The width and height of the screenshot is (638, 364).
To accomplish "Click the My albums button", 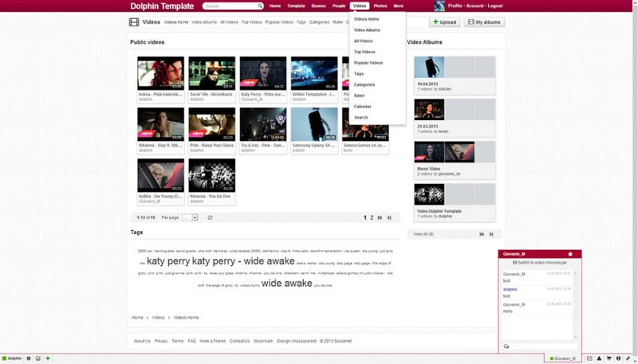I will pyautogui.click(x=484, y=22).
